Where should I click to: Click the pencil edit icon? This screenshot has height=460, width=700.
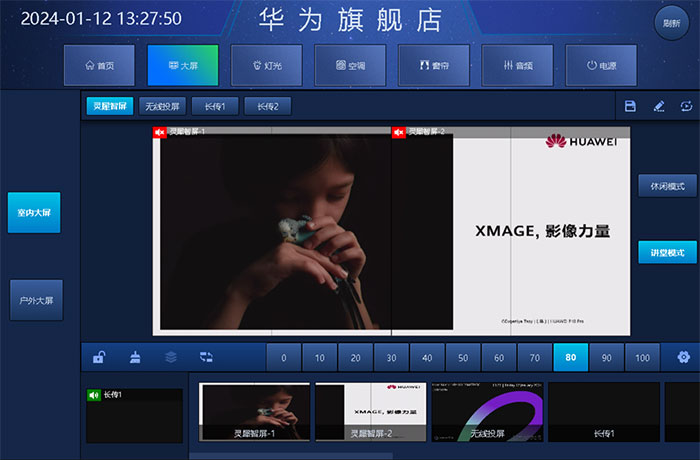click(659, 106)
